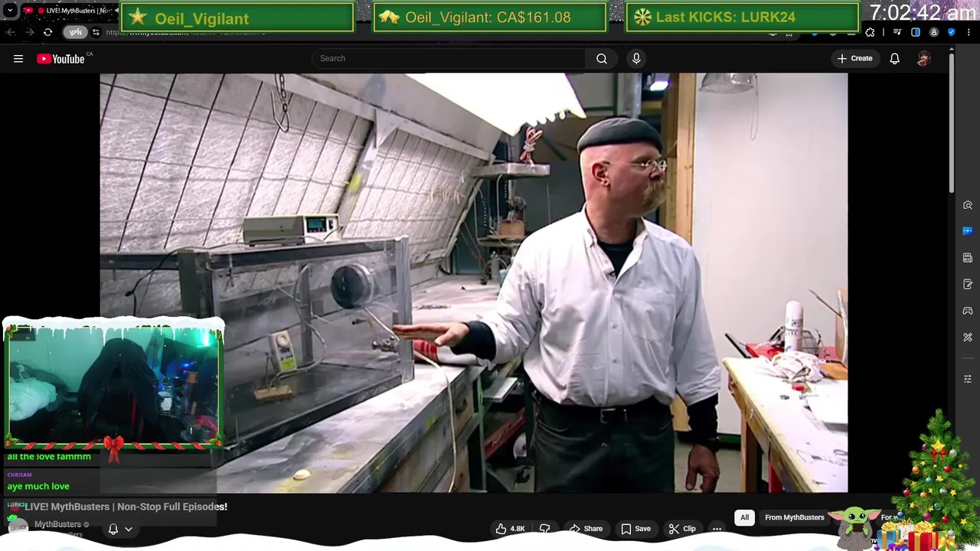Image resolution: width=980 pixels, height=551 pixels.
Task: Open browser three-dot settings menu
Action: click(969, 32)
